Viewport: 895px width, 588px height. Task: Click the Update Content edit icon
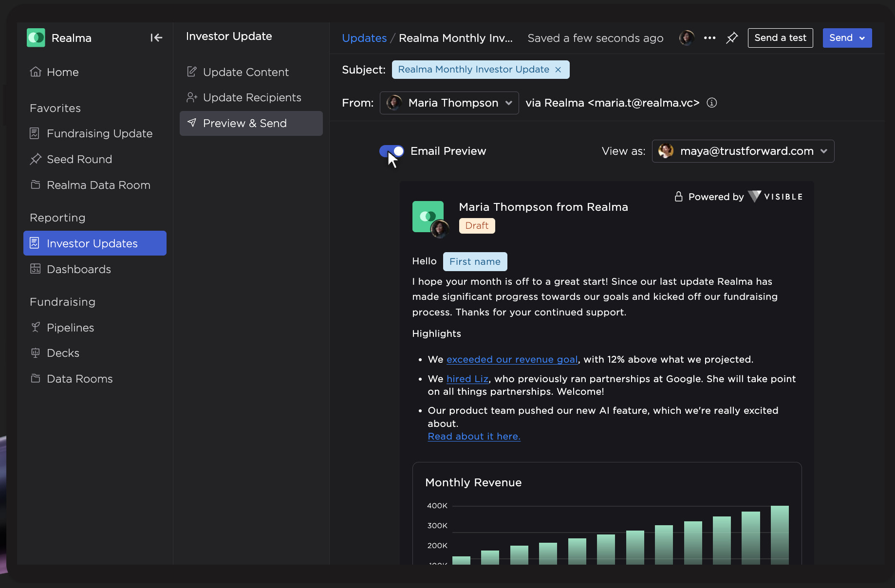(x=192, y=72)
